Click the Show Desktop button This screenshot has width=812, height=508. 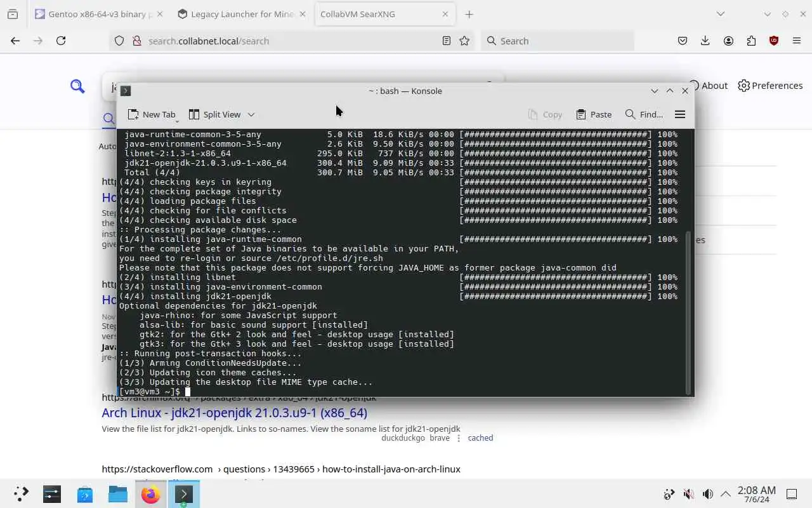[792, 494]
